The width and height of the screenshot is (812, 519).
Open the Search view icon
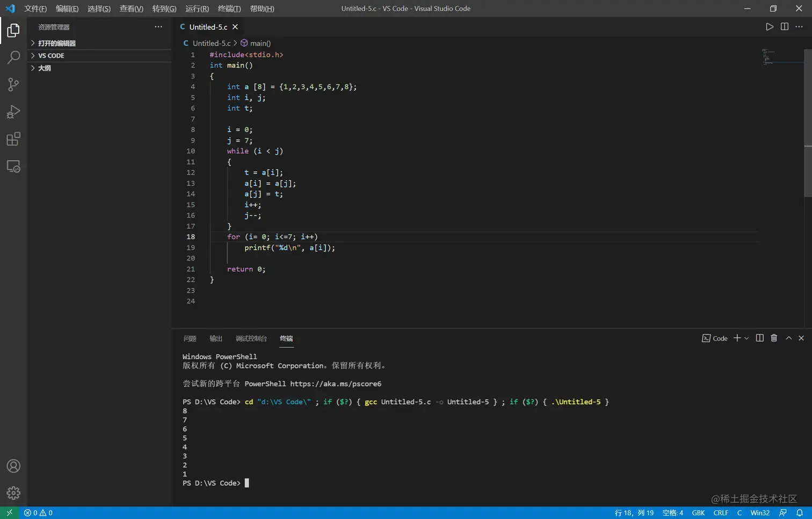click(13, 57)
